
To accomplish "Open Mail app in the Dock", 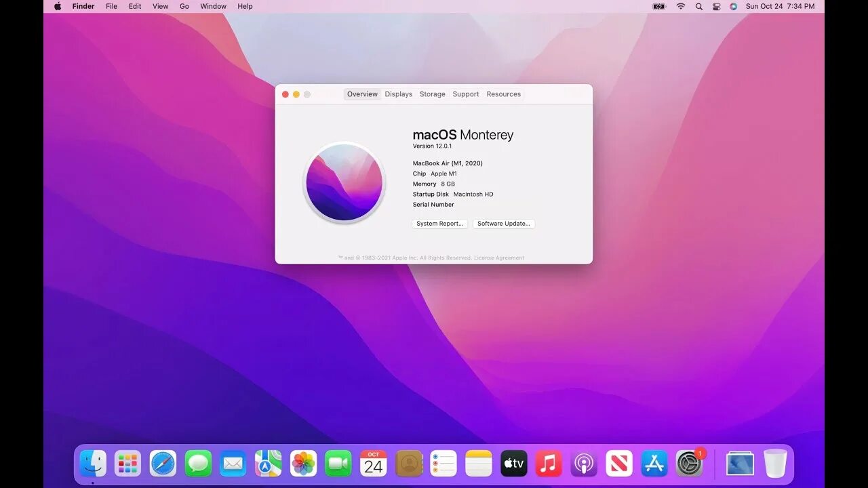I will (233, 464).
